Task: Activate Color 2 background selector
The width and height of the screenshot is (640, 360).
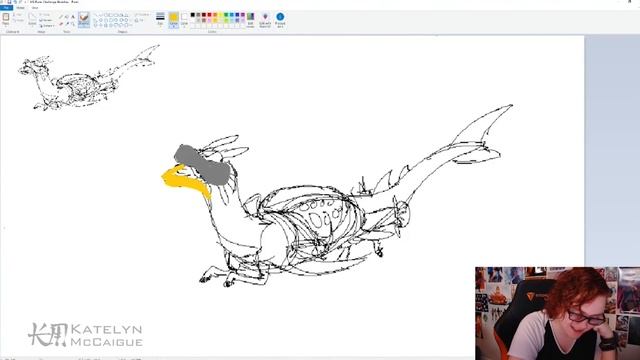Action: [184, 19]
